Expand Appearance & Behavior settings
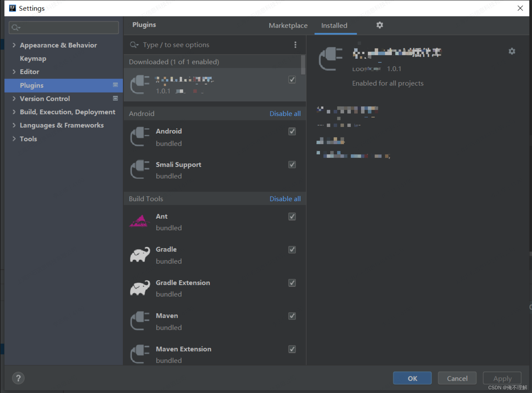Image resolution: width=532 pixels, height=393 pixels. (14, 45)
